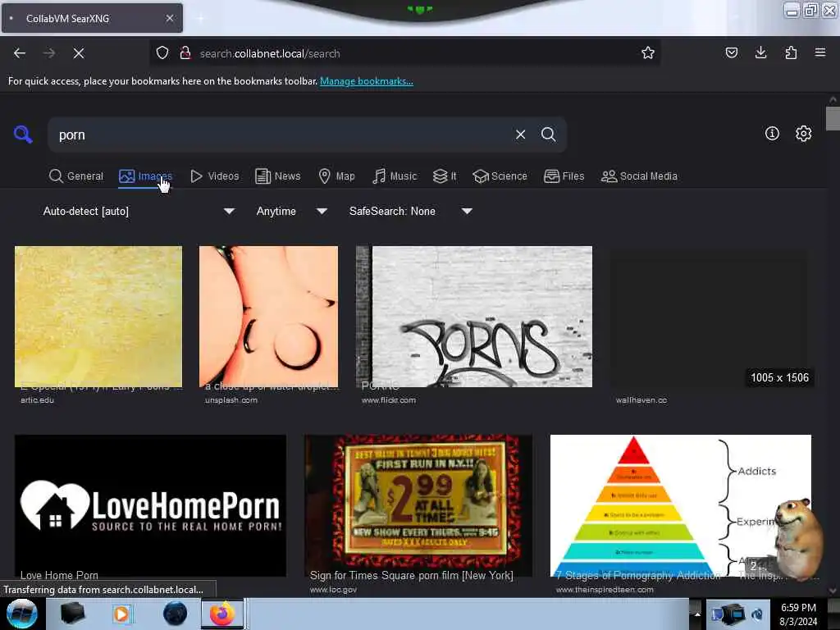Click the SearXNG magnifier logo
The image size is (840, 630).
click(23, 134)
